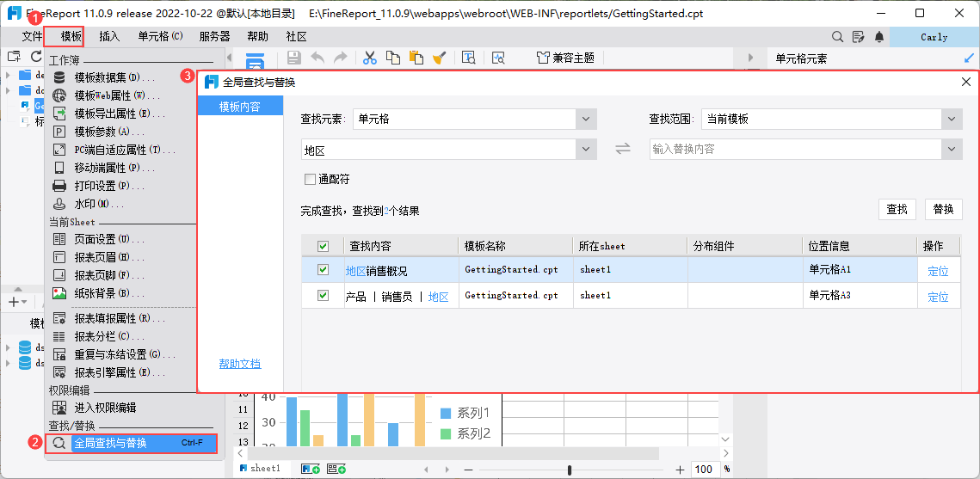The width and height of the screenshot is (980, 479).
Task: Click the redo arrow icon
Action: [340, 58]
